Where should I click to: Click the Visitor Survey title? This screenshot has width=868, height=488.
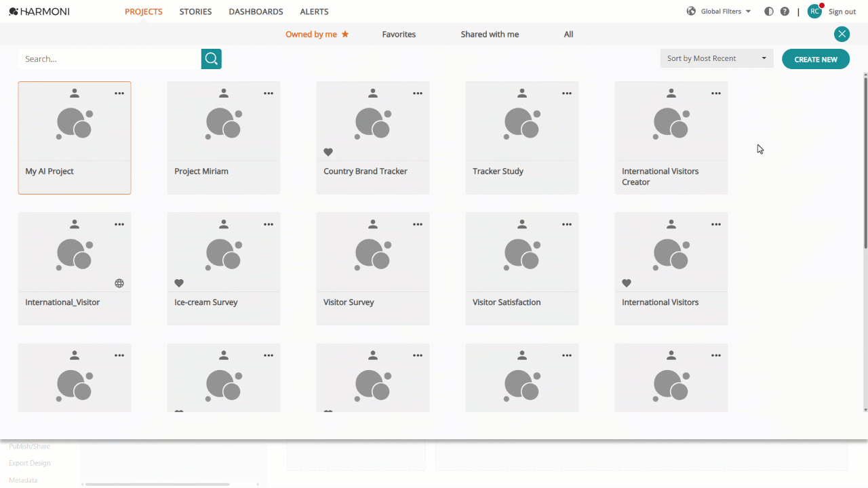349,302
